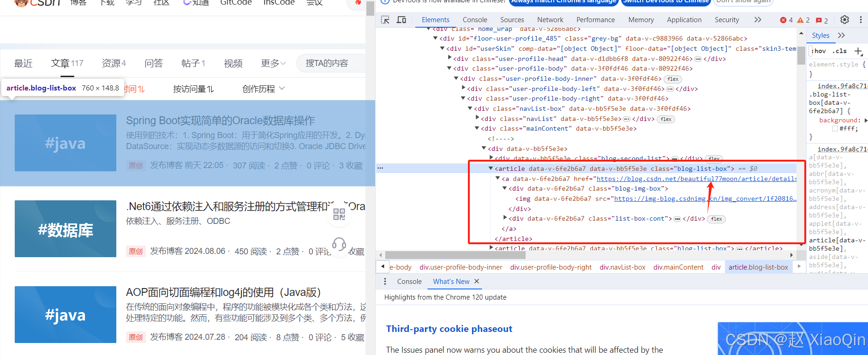Click the ellipsis next to the selected article node
Viewport: 868px width, 355px height.
pyautogui.click(x=380, y=168)
